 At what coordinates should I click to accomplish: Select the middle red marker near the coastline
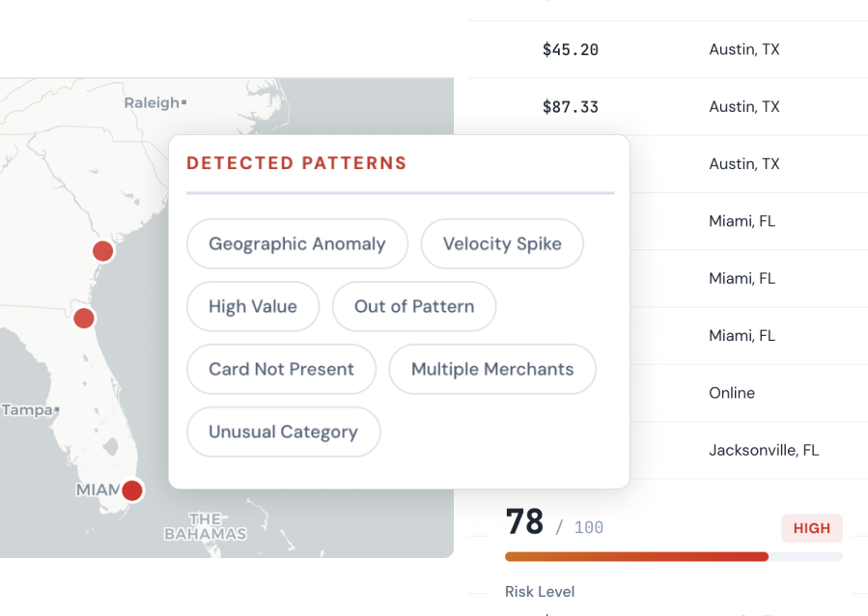point(83,318)
